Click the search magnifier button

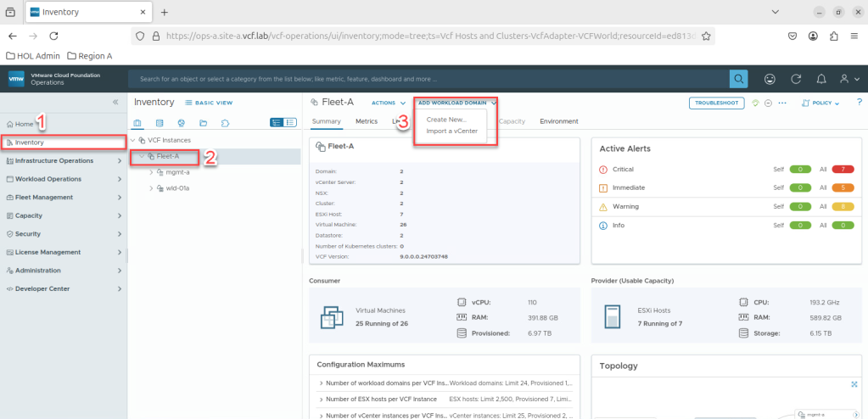[738, 79]
